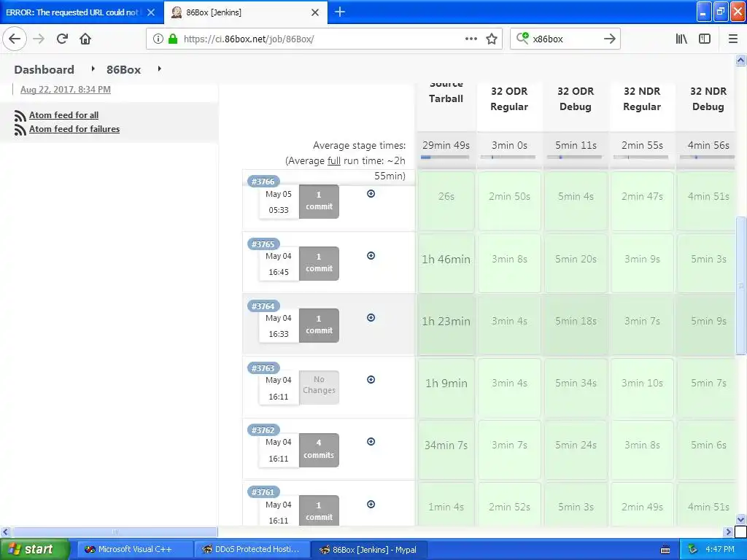747x560 pixels.
Task: Open the Atom feed for failures link
Action: point(74,129)
